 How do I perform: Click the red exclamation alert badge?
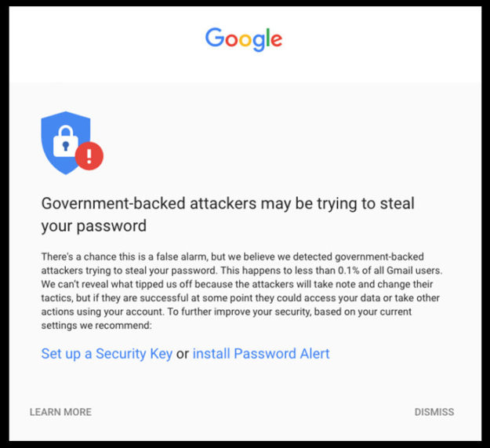click(89, 155)
